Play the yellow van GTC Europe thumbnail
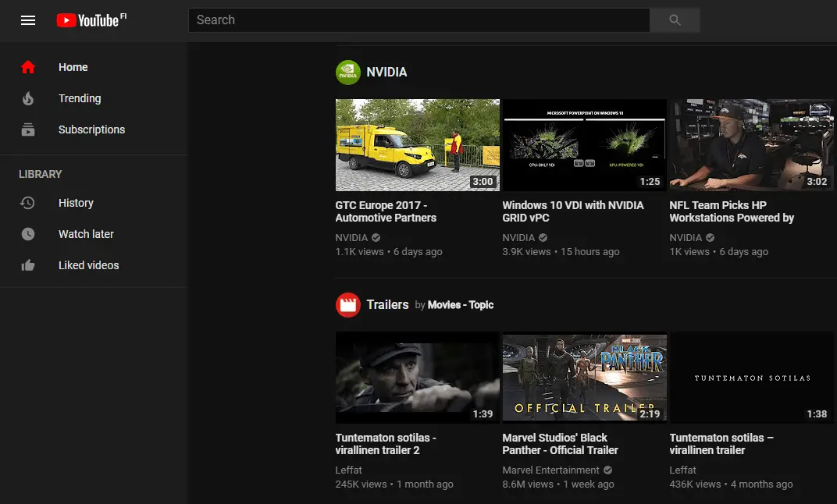The height and width of the screenshot is (504, 837). 418,145
